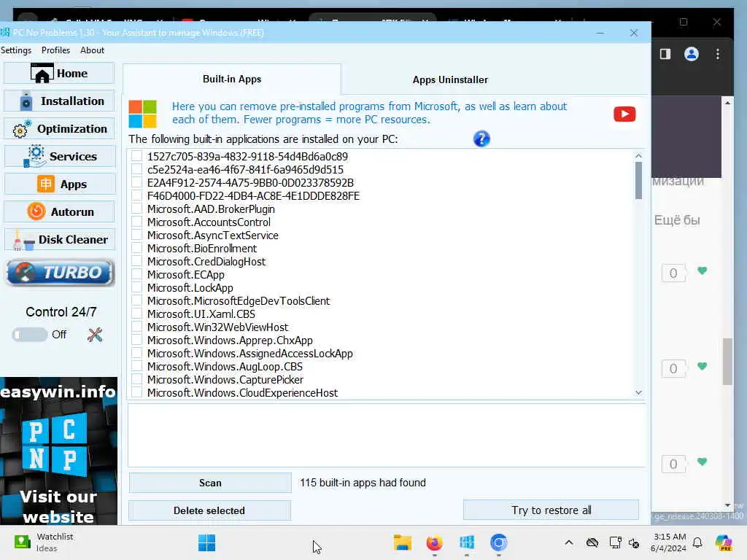Open the Settings menu
Viewport: 747px width, 560px height.
pyautogui.click(x=16, y=50)
